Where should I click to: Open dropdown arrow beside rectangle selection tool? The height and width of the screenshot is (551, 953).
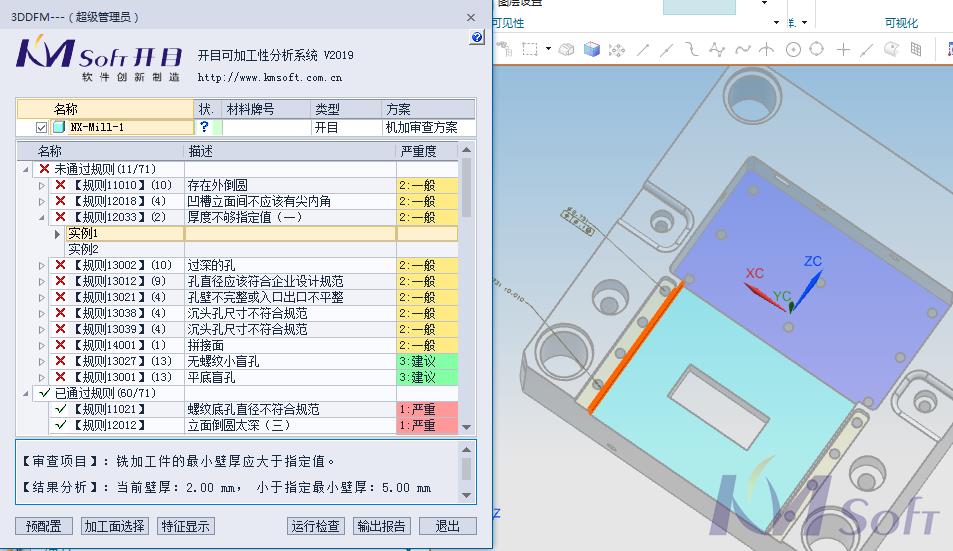click(x=548, y=49)
